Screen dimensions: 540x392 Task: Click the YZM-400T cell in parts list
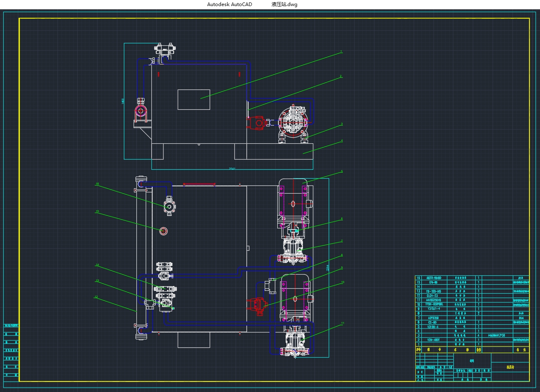[x=433, y=340]
